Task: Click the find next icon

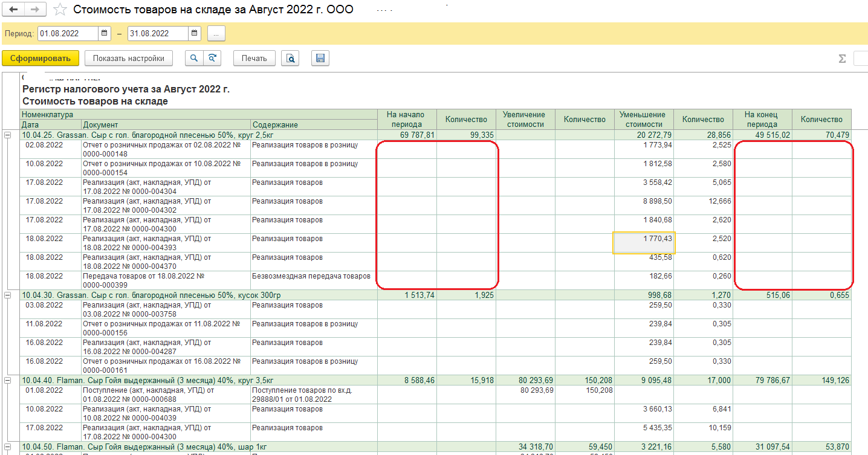Action: click(x=212, y=59)
